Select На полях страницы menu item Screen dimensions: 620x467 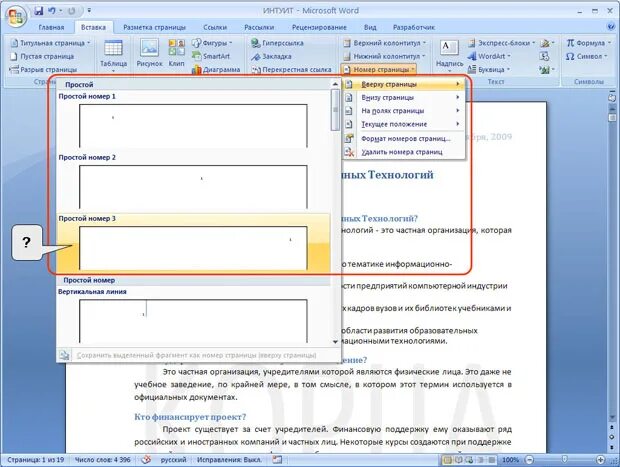click(403, 111)
